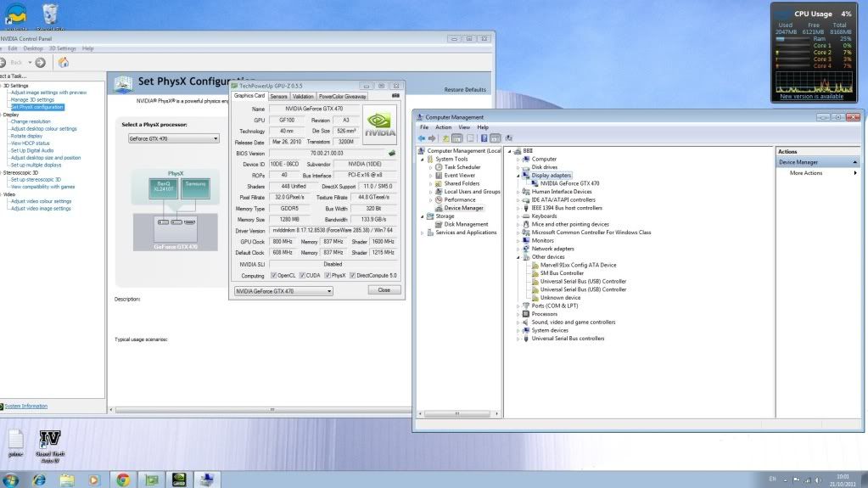Expand Services and Applications node
868x488 pixels.
coord(423,233)
